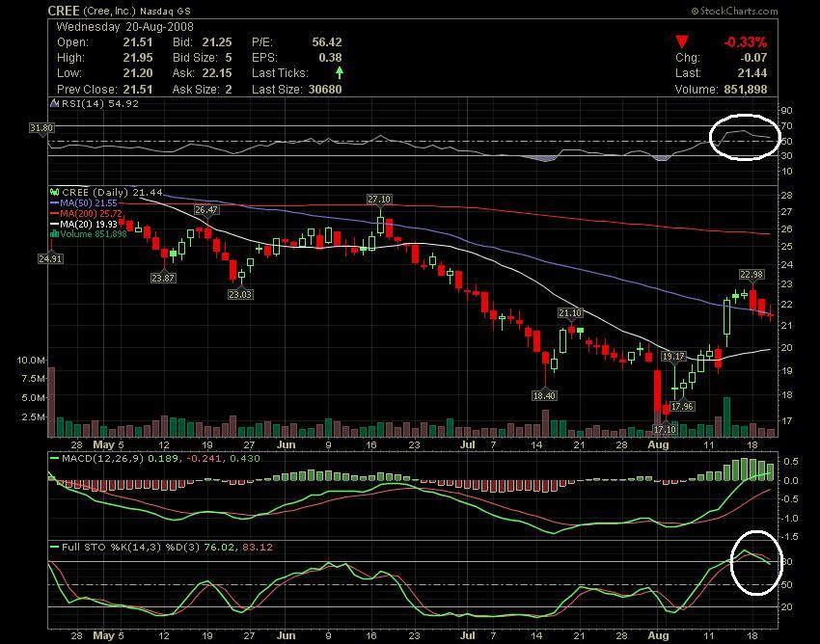Click the green line marker before the MACD label
This screenshot has width=820, height=644.
point(54,459)
